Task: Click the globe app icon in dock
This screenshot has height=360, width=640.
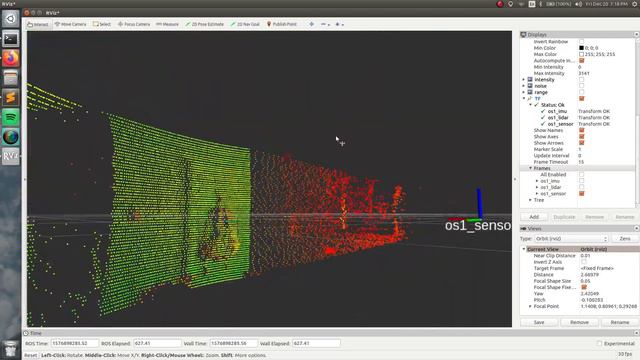Action: coord(11,137)
